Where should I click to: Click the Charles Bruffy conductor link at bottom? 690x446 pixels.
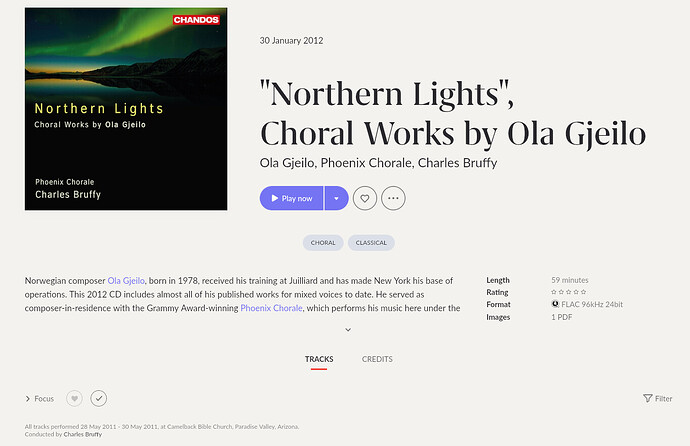pyautogui.click(x=82, y=435)
